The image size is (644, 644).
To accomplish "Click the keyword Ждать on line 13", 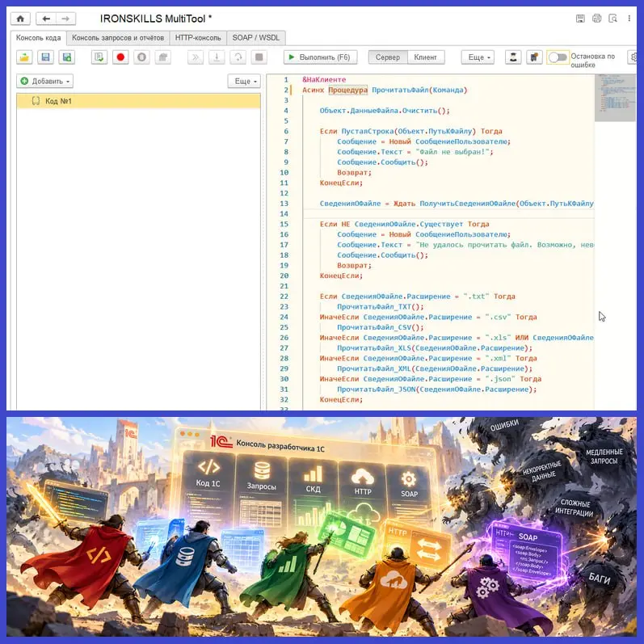I will [404, 204].
